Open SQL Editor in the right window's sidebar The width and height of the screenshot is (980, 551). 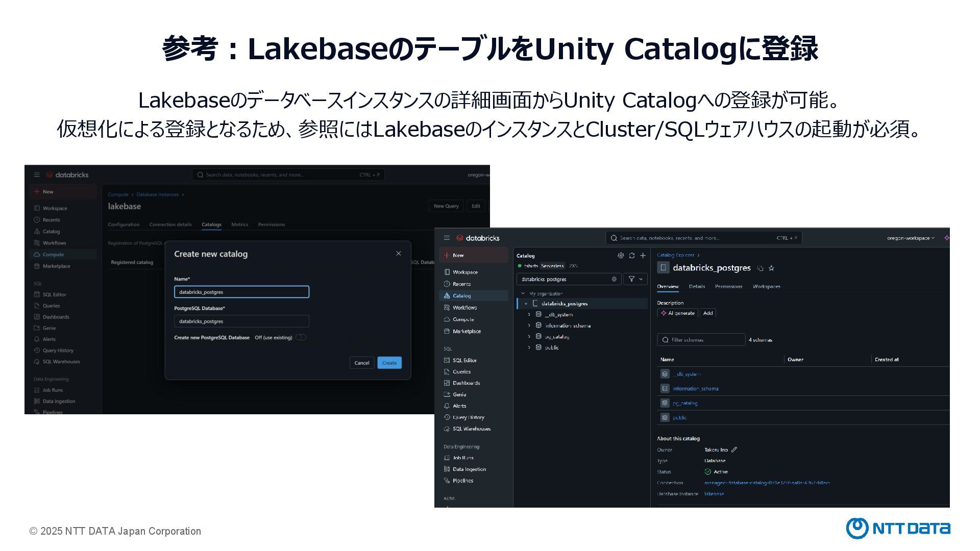point(473,361)
